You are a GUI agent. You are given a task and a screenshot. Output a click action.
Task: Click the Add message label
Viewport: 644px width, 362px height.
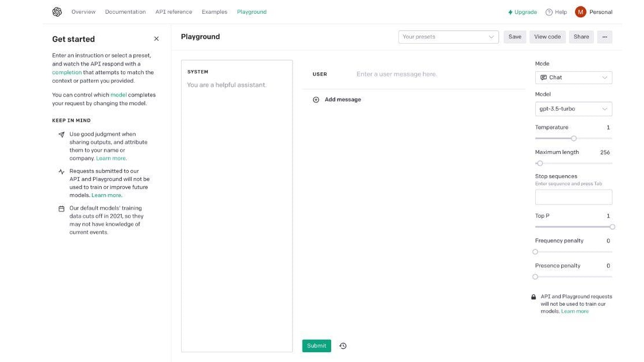pos(343,100)
